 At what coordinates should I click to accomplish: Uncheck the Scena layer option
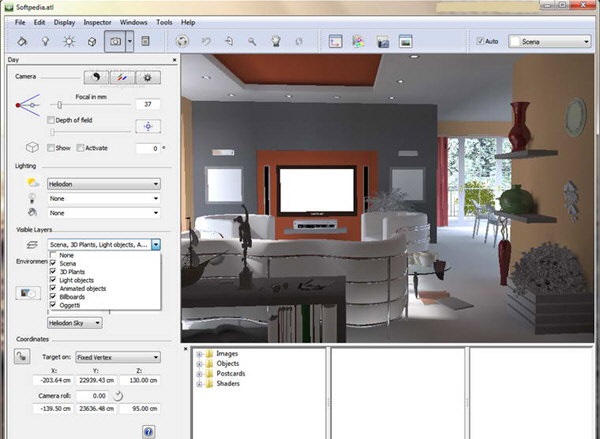tap(53, 263)
